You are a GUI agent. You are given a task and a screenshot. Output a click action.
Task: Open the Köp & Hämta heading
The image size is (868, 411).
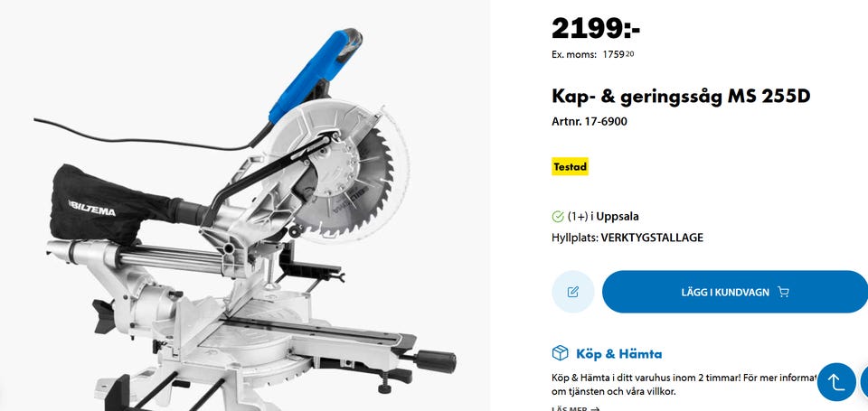[618, 353]
